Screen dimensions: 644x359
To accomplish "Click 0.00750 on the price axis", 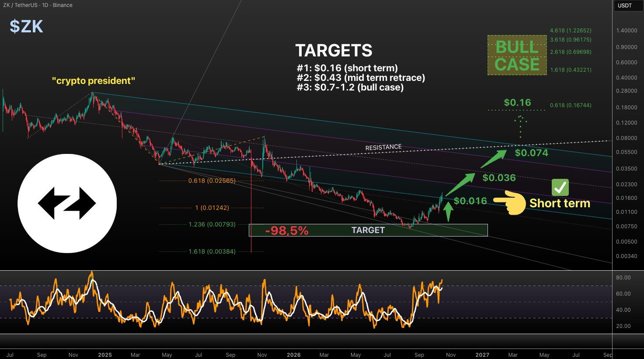I will point(627,227).
